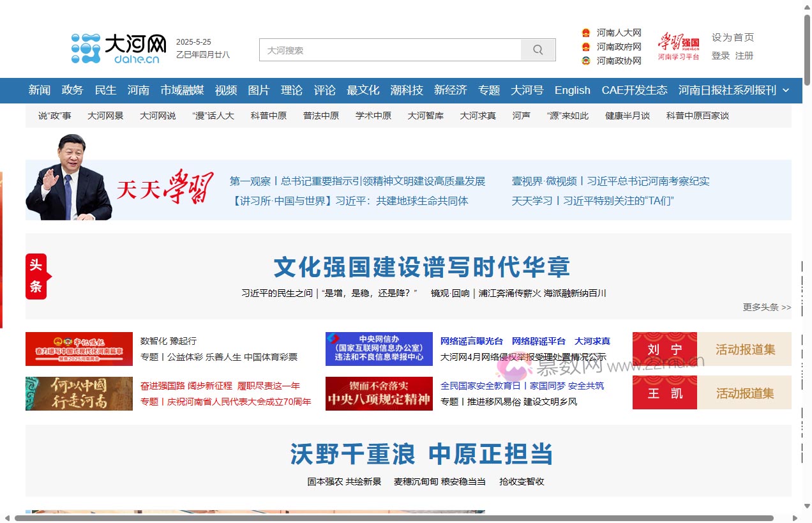Open headline 文化强国建设谱写时代华章
Viewport: 812px width, 523px height.
coord(421,267)
